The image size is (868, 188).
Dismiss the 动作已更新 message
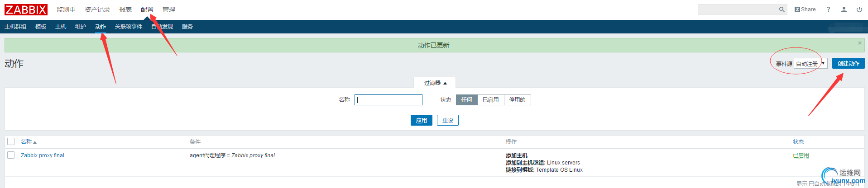pos(860,43)
